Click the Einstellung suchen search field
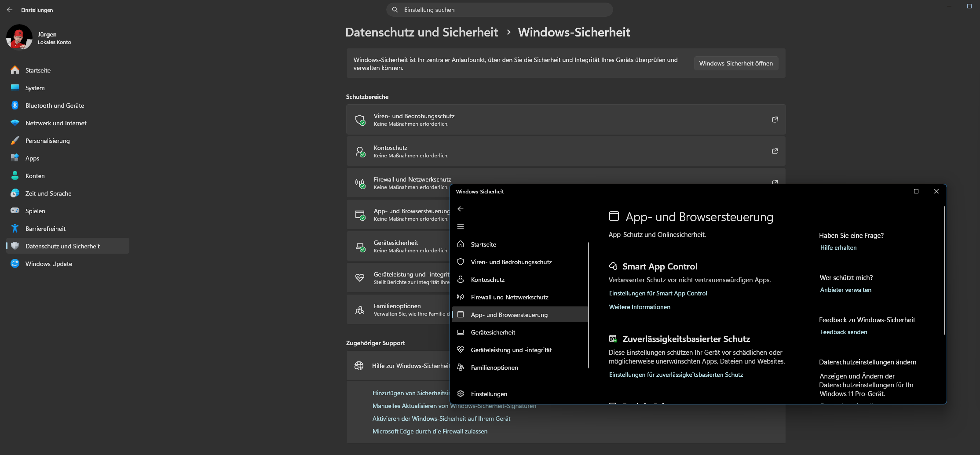 499,10
